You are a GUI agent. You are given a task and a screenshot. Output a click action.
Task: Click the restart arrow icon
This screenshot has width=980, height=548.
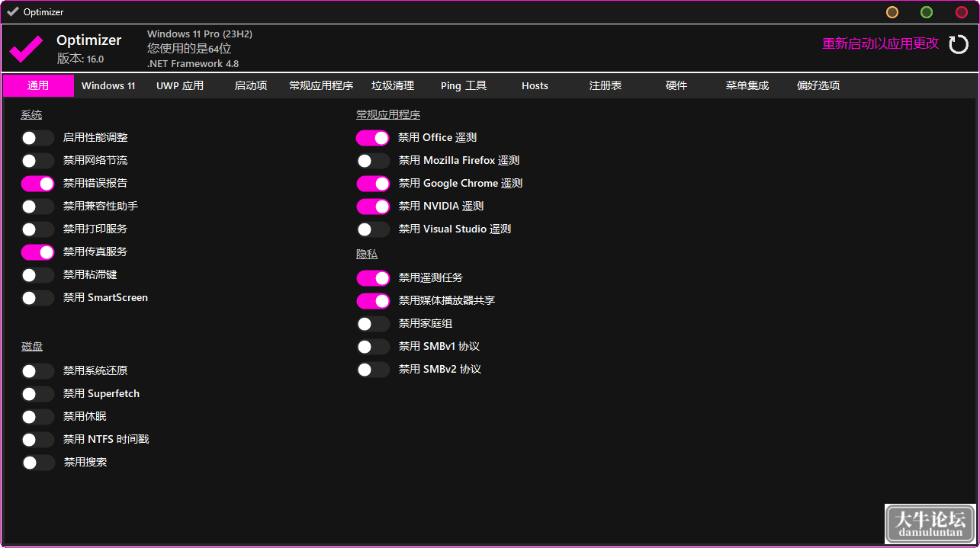959,44
